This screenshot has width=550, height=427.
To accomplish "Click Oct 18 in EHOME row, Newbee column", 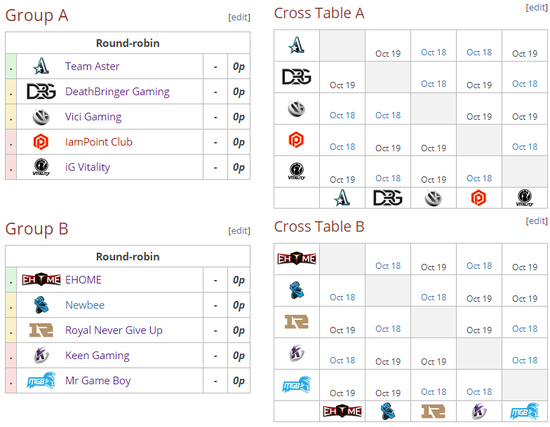I will [388, 266].
